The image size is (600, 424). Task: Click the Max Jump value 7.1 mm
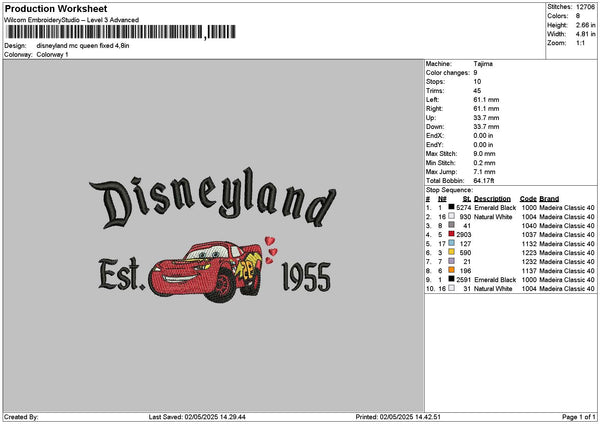pos(484,172)
